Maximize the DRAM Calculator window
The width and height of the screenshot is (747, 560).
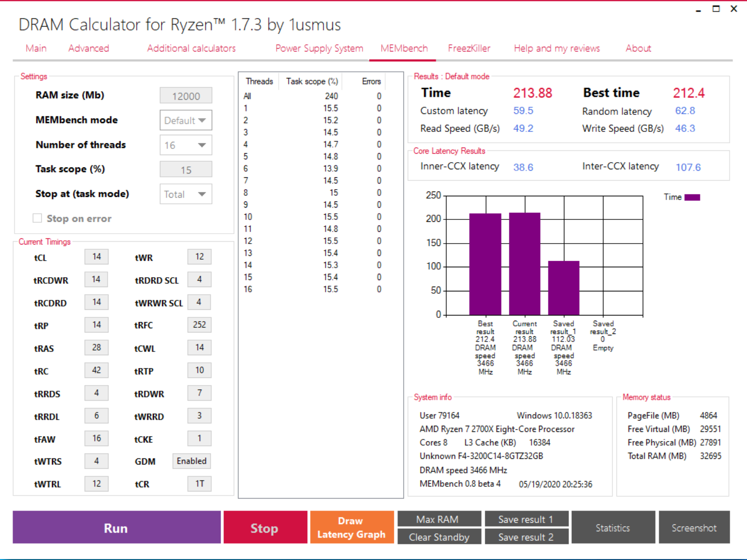pyautogui.click(x=716, y=9)
